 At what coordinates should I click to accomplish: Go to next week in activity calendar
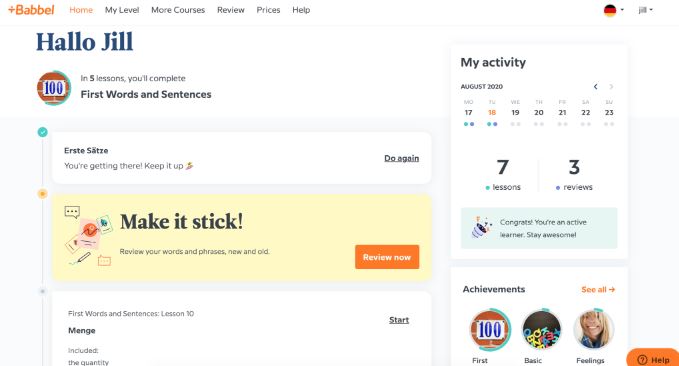pyautogui.click(x=611, y=87)
